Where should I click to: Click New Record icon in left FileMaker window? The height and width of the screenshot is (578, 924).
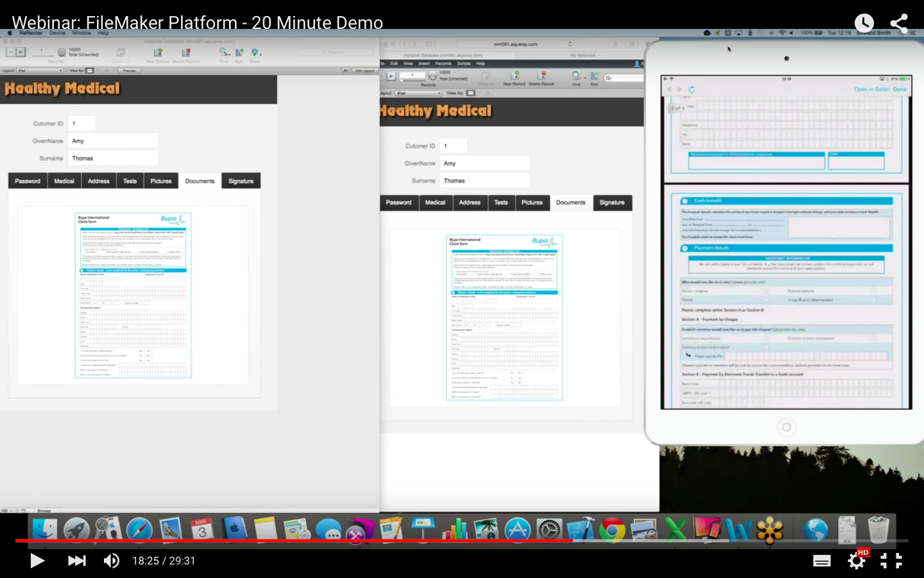click(158, 53)
